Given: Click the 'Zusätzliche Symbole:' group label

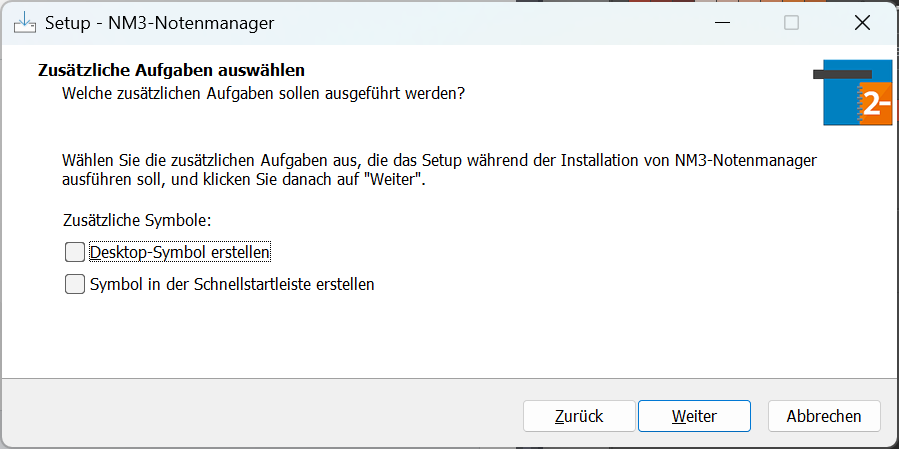Looking at the screenshot, I should pos(137,220).
